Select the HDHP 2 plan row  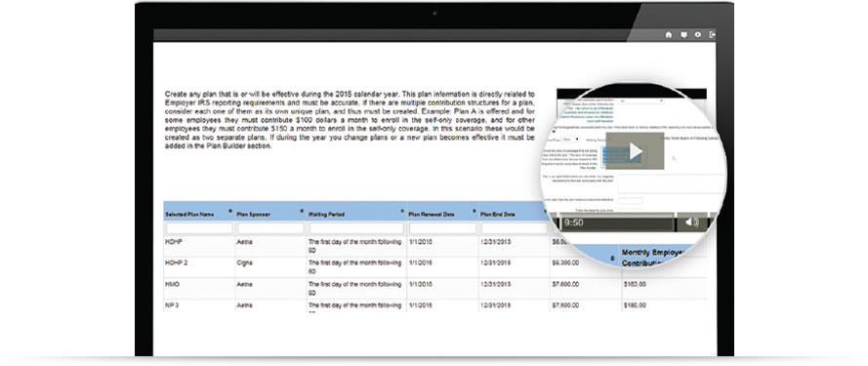click(x=435, y=267)
